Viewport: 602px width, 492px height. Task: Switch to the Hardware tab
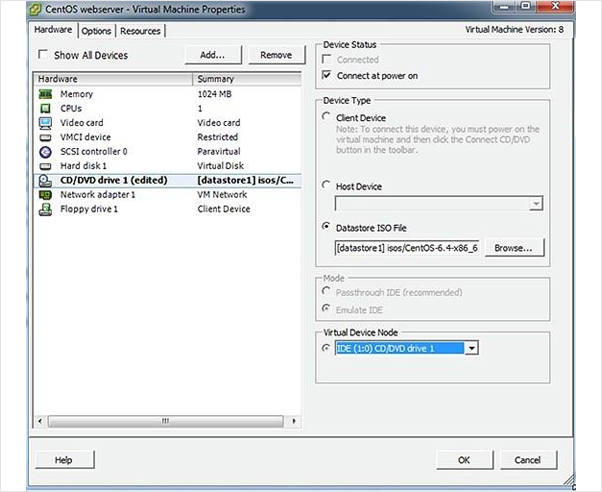click(53, 30)
